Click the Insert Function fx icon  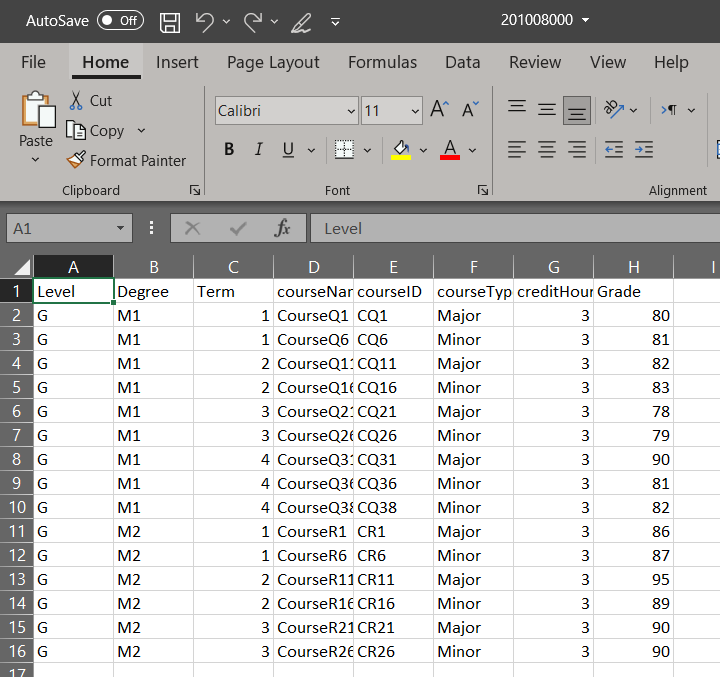click(283, 228)
